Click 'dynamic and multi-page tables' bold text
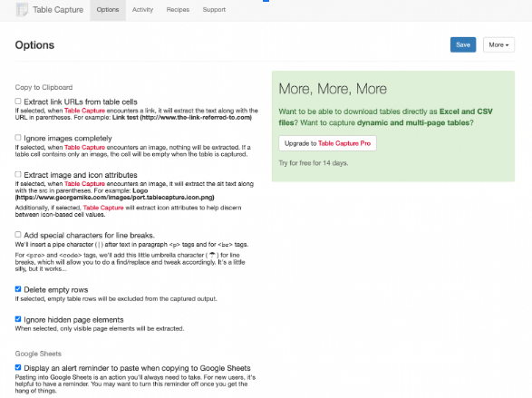 413,122
